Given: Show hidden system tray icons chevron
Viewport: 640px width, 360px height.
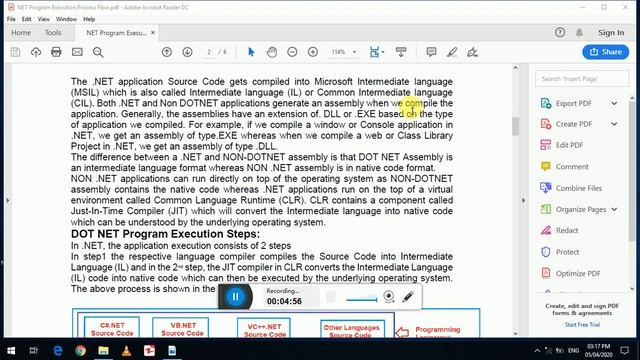Looking at the screenshot, I should point(537,351).
